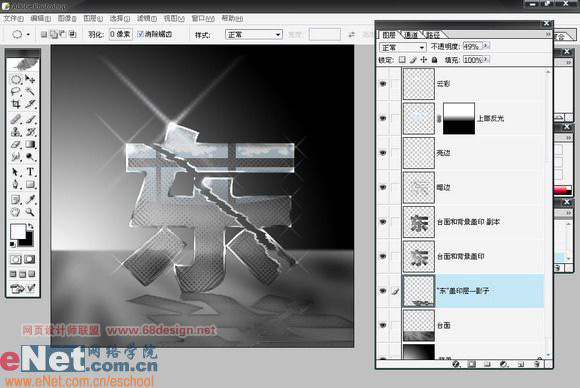Image resolution: width=580 pixels, height=388 pixels.
Task: Toggle visibility of the 台面 layer
Action: tap(383, 325)
